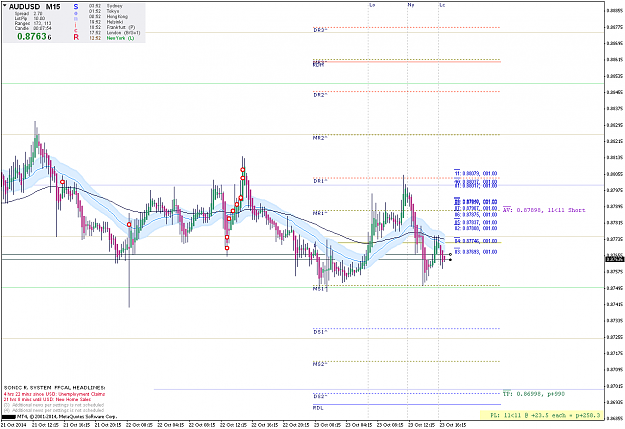The width and height of the screenshot is (625, 429).
Task: Click the red R of the SonicR logo
Action: pos(76,37)
